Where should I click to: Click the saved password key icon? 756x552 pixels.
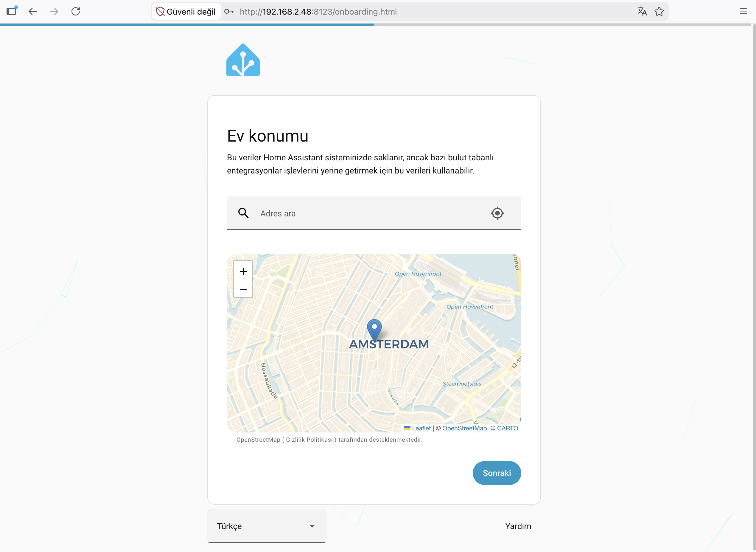(229, 12)
